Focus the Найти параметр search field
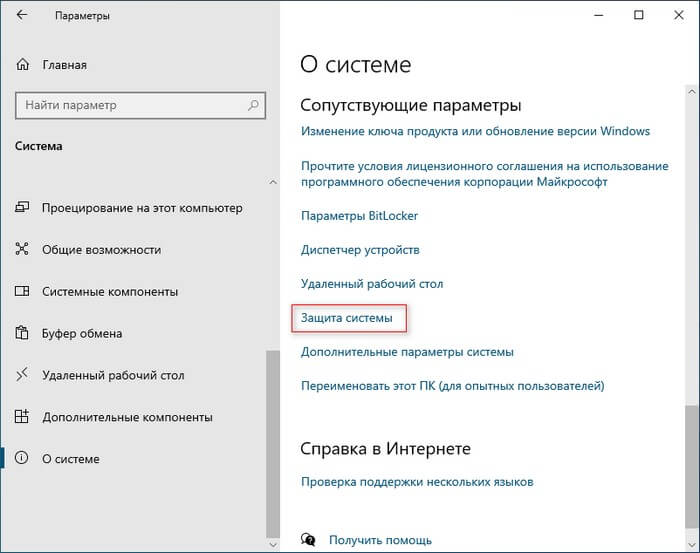700x553 pixels. [x=130, y=105]
